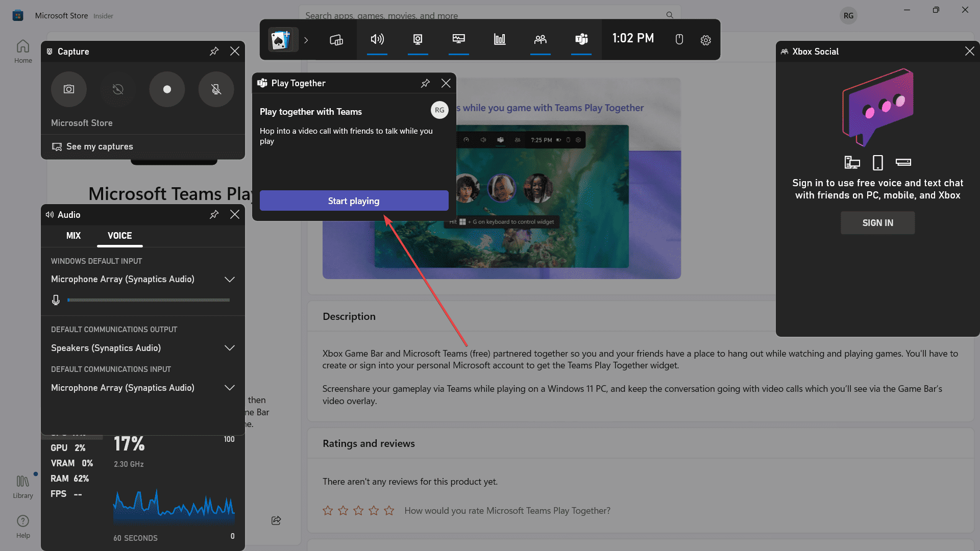Viewport: 980px width, 551px height.
Task: Click the performance stats widget icon
Action: (499, 38)
